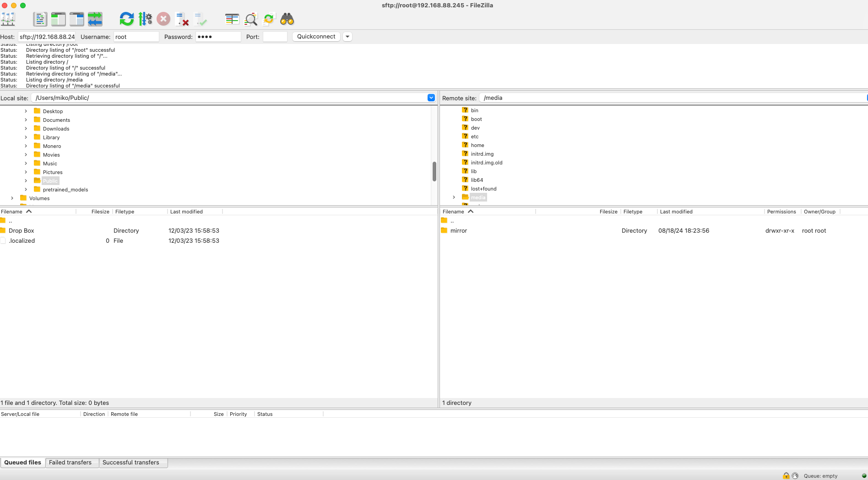Screen dimensions: 868x480
Task: Click the encryption lock status icon
Action: 786,475
